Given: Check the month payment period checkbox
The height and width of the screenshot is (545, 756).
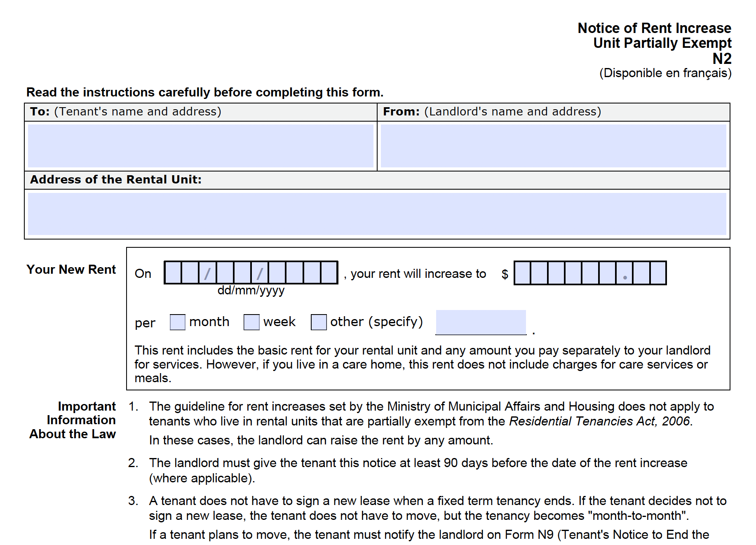Looking at the screenshot, I should (177, 322).
